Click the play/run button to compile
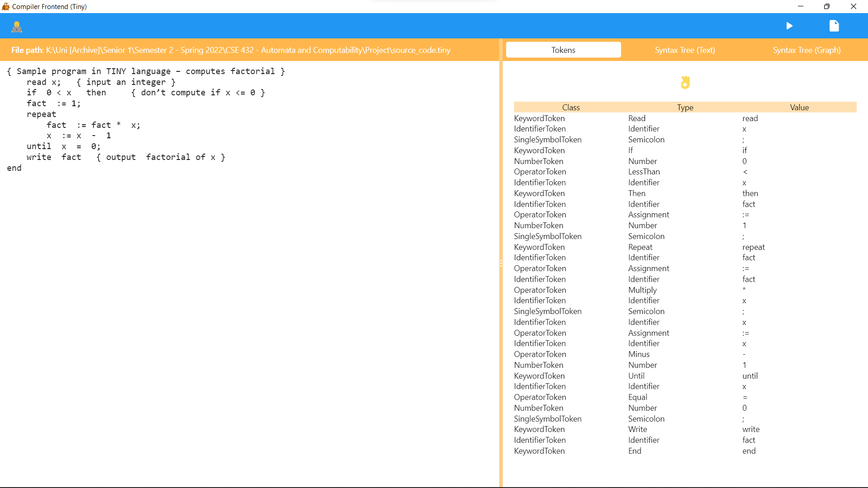Image resolution: width=868 pixels, height=488 pixels. [789, 26]
